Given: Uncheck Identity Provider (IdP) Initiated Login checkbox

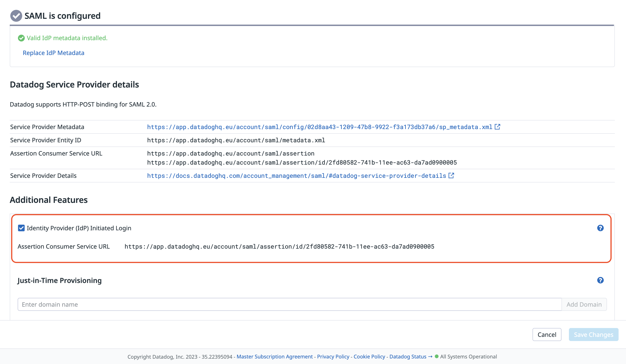Looking at the screenshot, I should (x=21, y=228).
